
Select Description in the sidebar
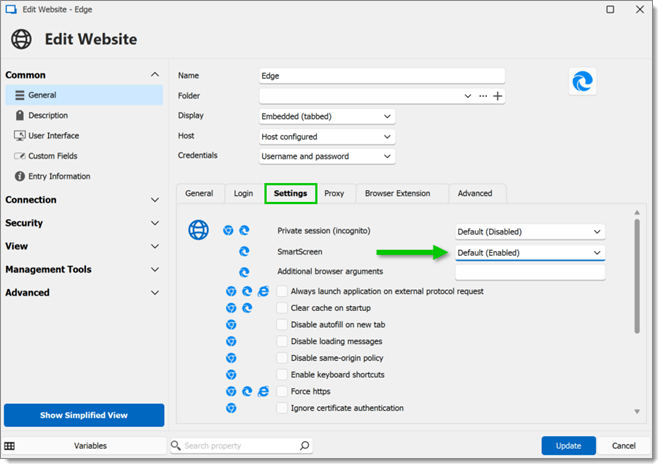pos(84,115)
